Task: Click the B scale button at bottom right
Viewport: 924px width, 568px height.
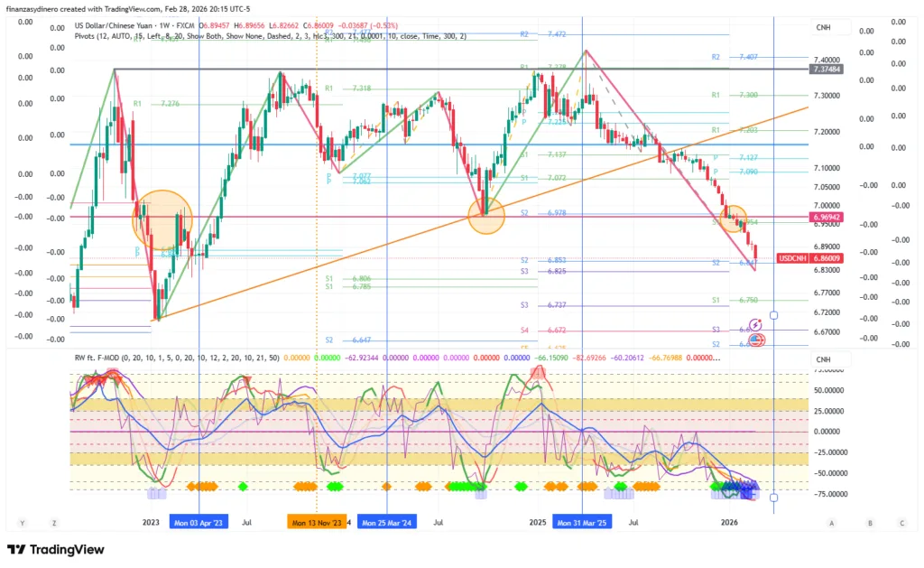Action: click(x=869, y=523)
